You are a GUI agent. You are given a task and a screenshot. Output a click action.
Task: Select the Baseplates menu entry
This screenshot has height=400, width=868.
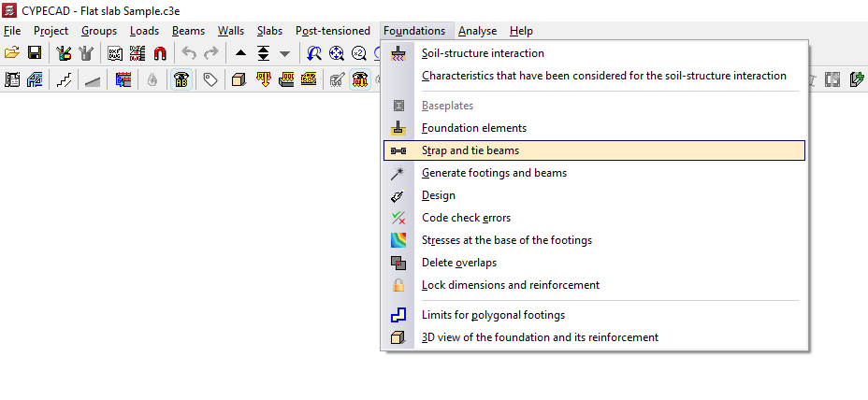coord(594,106)
